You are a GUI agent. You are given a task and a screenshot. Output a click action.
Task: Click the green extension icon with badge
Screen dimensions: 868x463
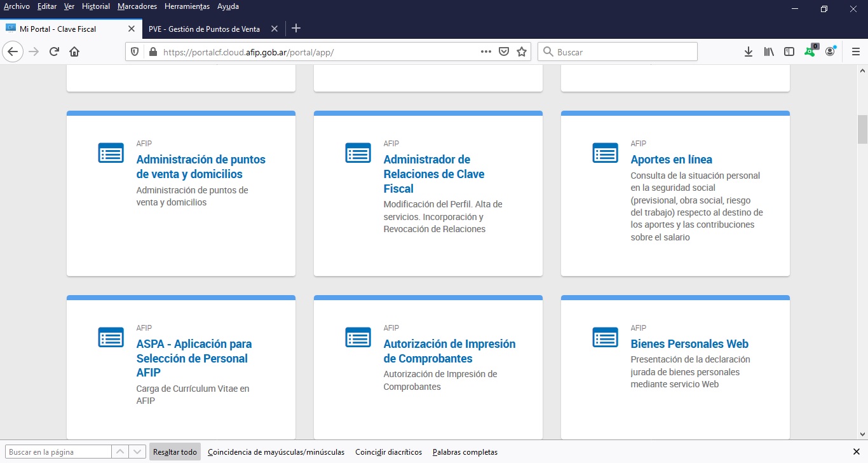pyautogui.click(x=810, y=51)
